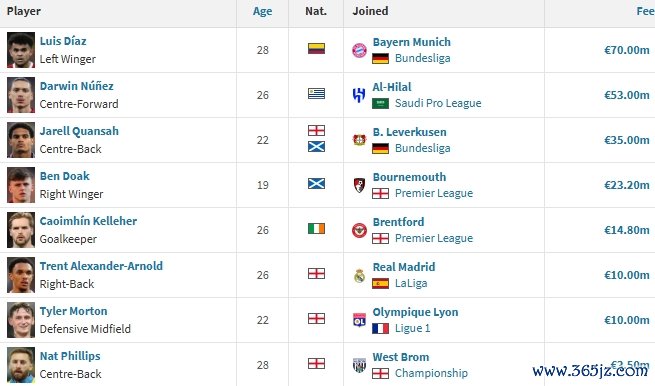655x386 pixels.
Task: Open Darwin Núñez's player page
Action: 76,86
